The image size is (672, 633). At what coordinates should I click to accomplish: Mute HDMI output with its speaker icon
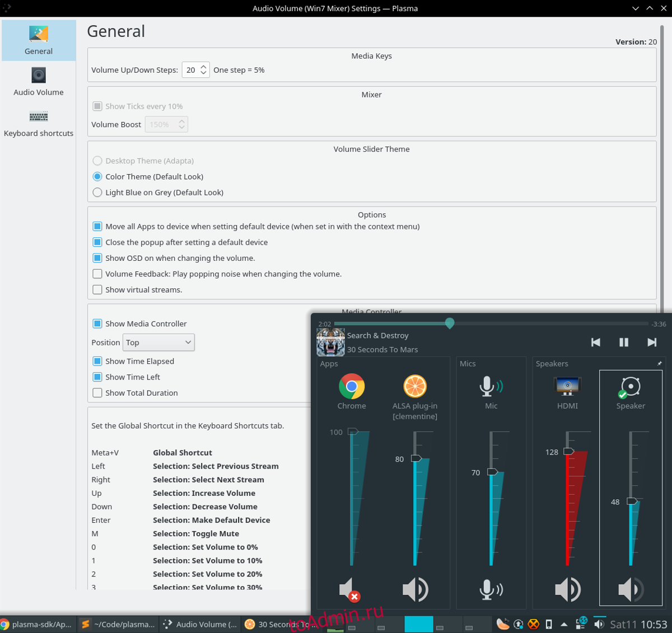click(x=567, y=589)
